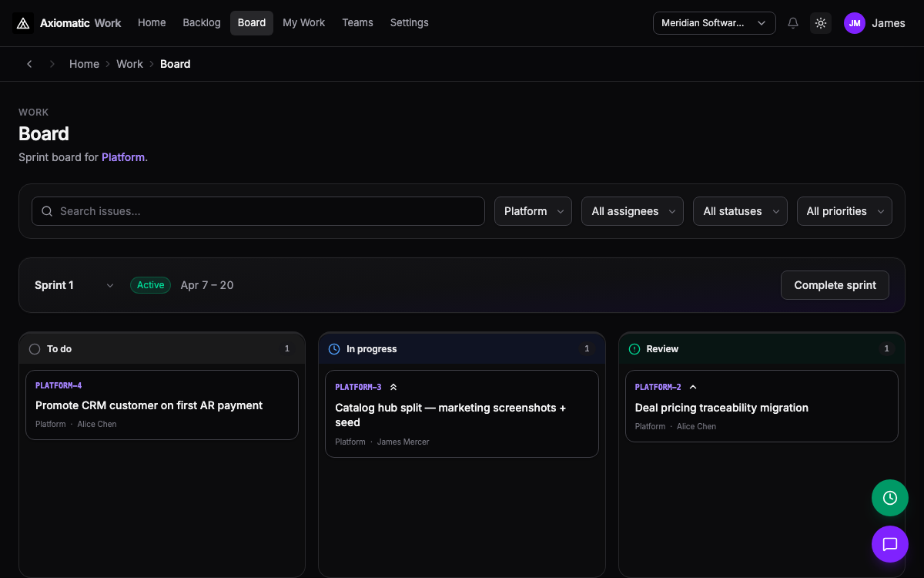Screen dimensions: 924x578
Task: Go back with the left chevron arrow
Action: point(29,64)
